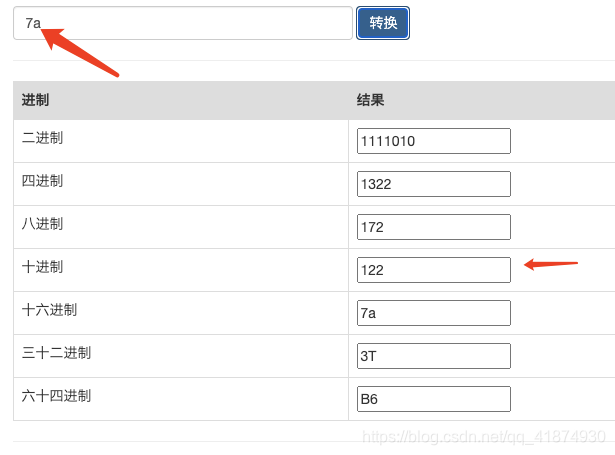The width and height of the screenshot is (615, 455).
Task: Focus the base-32 result field showing 3T
Action: point(433,356)
